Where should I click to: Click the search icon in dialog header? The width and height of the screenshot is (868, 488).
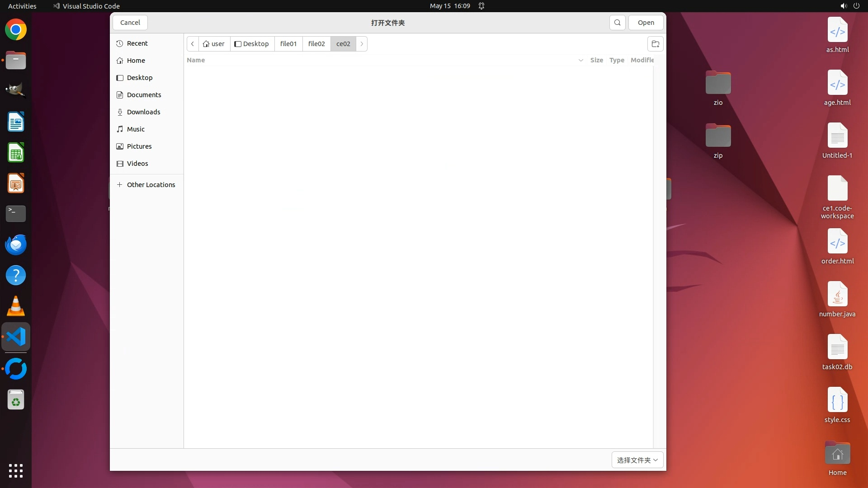pos(617,23)
